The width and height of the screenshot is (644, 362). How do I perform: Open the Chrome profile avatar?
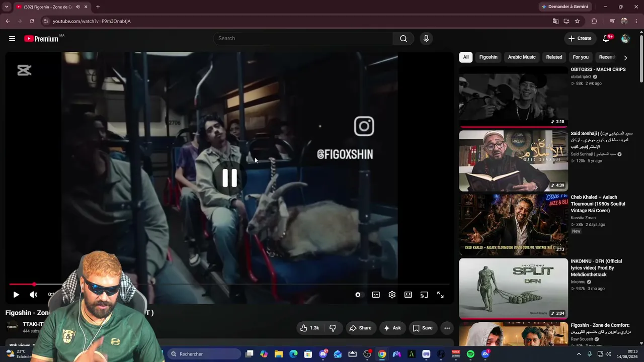pyautogui.click(x=624, y=21)
